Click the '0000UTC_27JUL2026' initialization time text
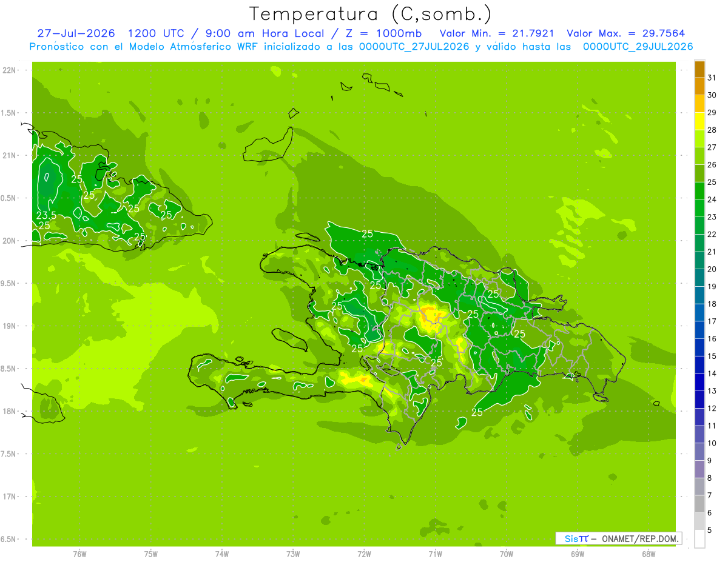The width and height of the screenshot is (728, 562). point(414,46)
